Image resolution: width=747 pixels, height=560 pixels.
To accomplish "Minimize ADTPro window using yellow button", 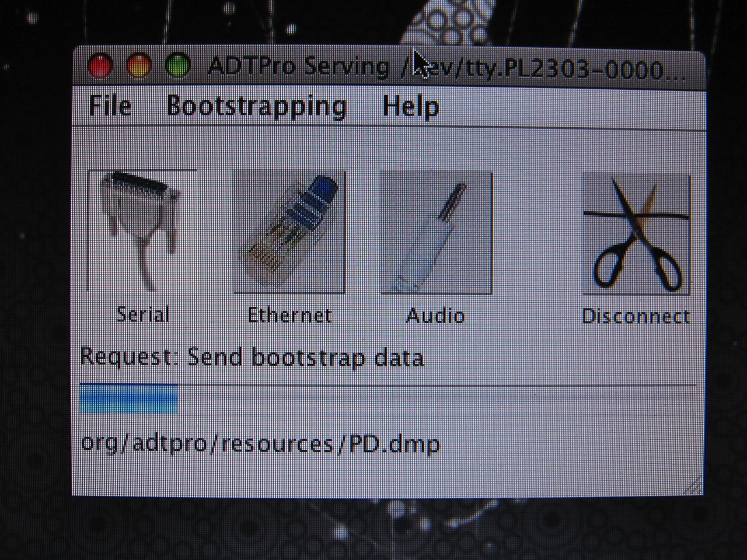I will [139, 65].
